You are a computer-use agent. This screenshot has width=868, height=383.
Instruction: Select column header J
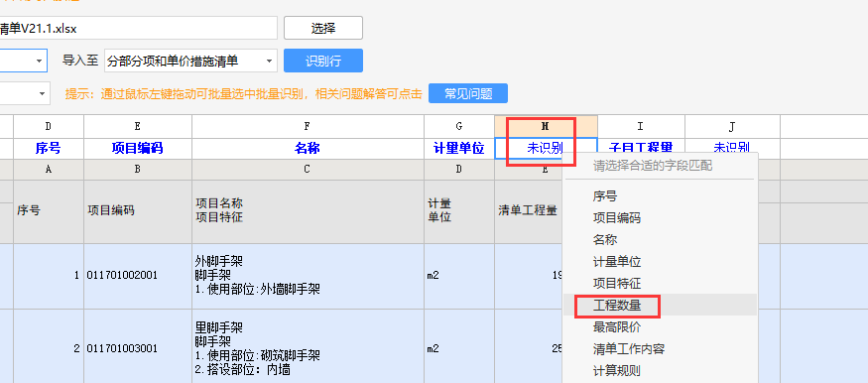tap(732, 127)
